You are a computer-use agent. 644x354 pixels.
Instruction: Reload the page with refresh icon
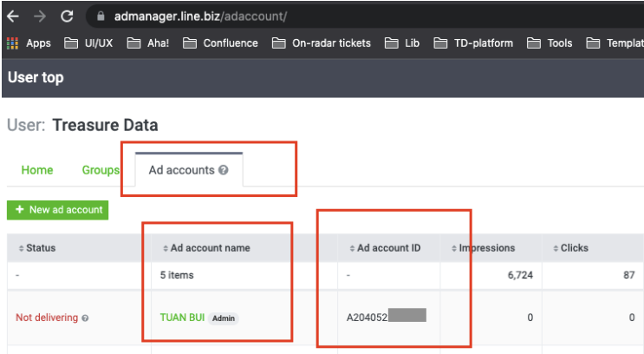point(67,16)
